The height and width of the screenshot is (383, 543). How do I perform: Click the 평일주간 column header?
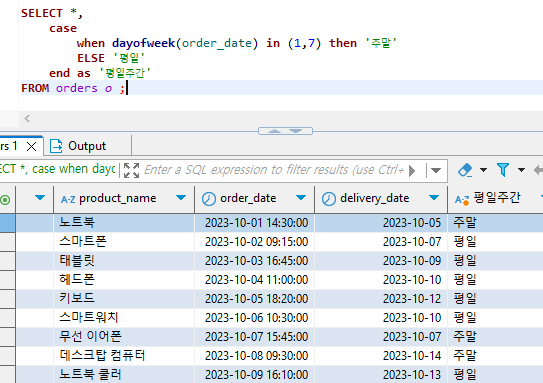(x=497, y=198)
